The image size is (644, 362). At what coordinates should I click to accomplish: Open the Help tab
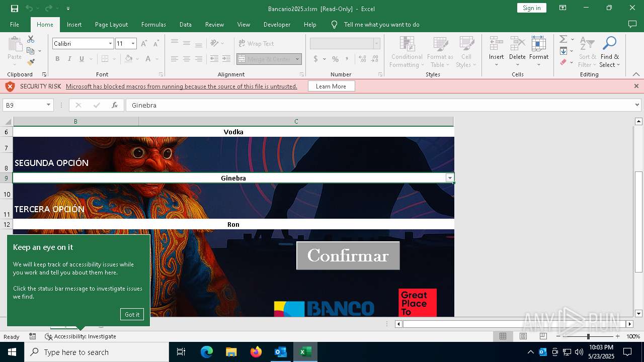click(310, 25)
